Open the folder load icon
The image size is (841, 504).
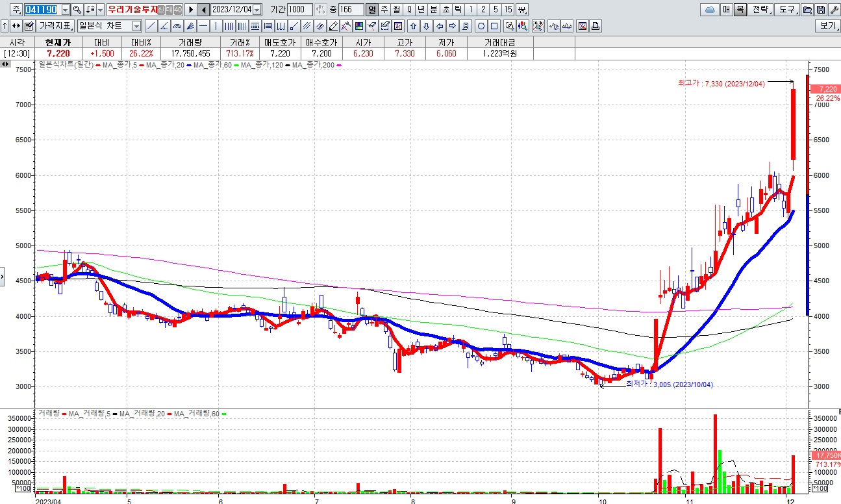(x=807, y=10)
